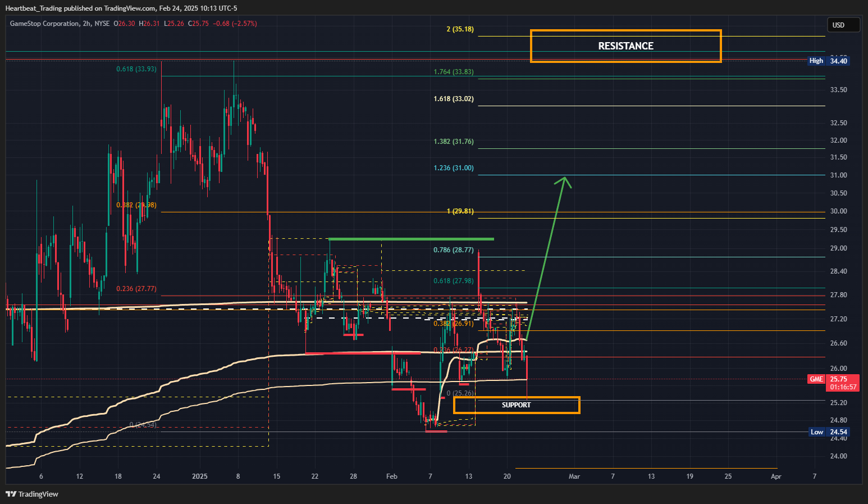The height and width of the screenshot is (504, 868).
Task: Click the 27.20 price axis label
Action: point(838,319)
